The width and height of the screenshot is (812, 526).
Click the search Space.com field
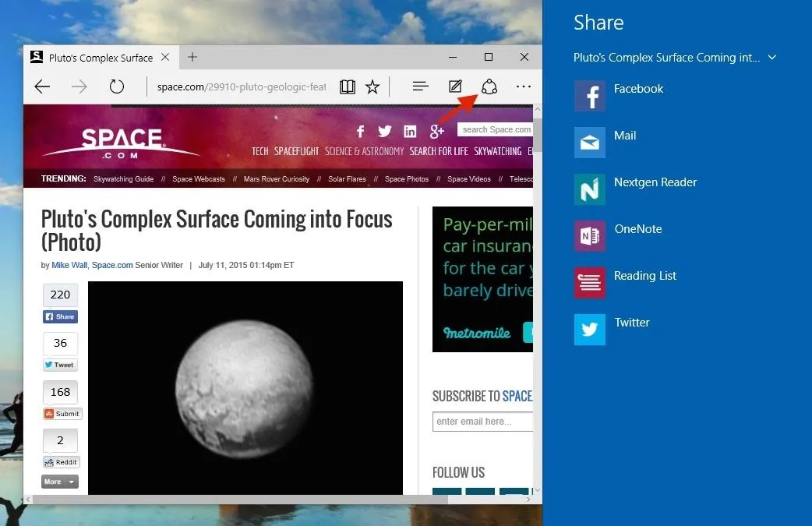click(x=495, y=129)
